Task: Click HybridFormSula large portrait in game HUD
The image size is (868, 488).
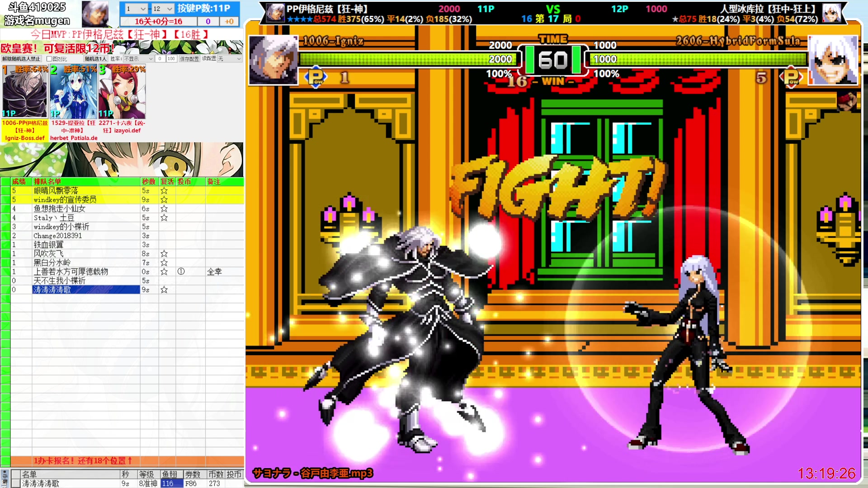Action: [833, 60]
